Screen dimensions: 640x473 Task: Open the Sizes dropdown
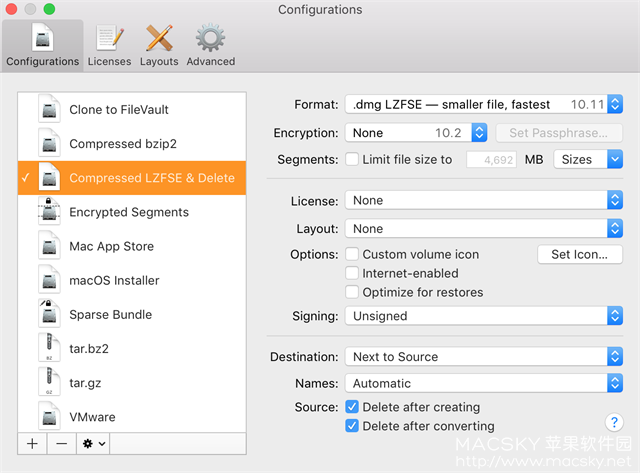[x=588, y=159]
